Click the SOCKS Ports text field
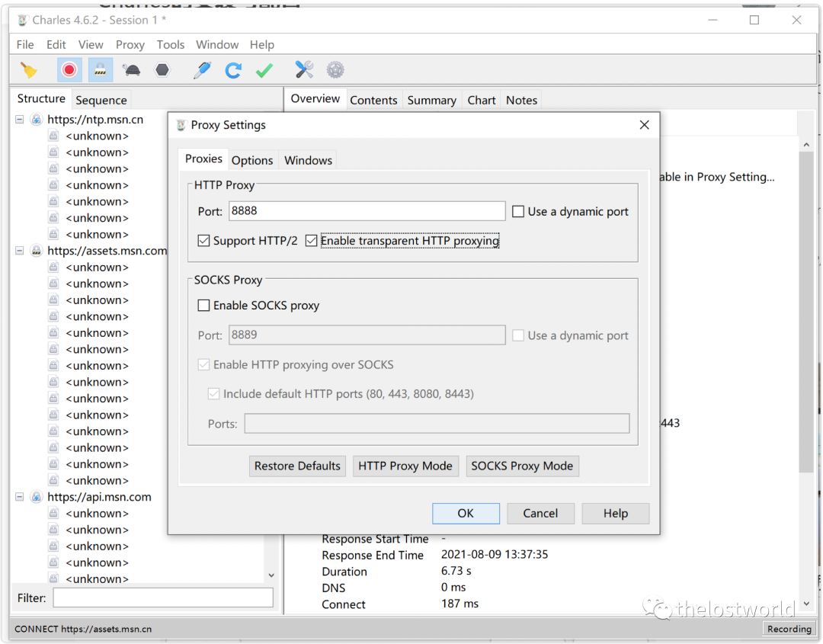The height and width of the screenshot is (644, 823). pos(437,424)
